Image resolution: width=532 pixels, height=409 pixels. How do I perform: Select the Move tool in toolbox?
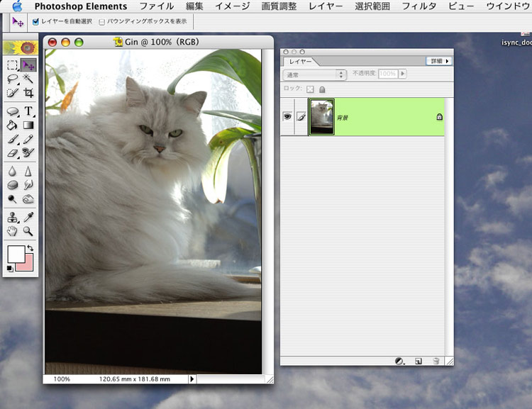click(28, 65)
